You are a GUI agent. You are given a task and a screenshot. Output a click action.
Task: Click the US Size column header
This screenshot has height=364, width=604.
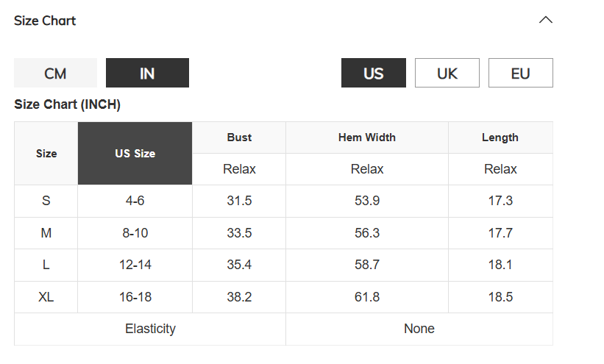tap(135, 153)
